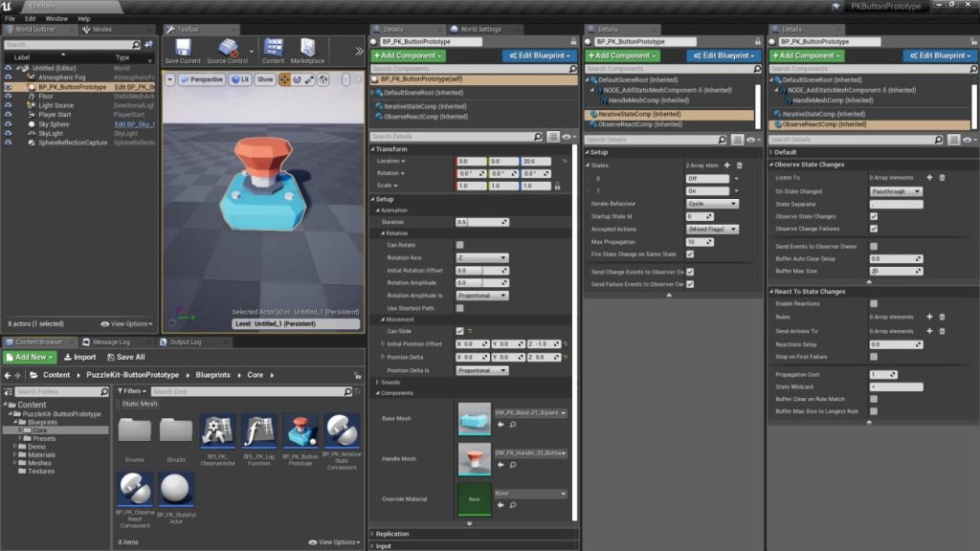Click the Lit view mode icon
This screenshot has width=980, height=551.
point(240,79)
